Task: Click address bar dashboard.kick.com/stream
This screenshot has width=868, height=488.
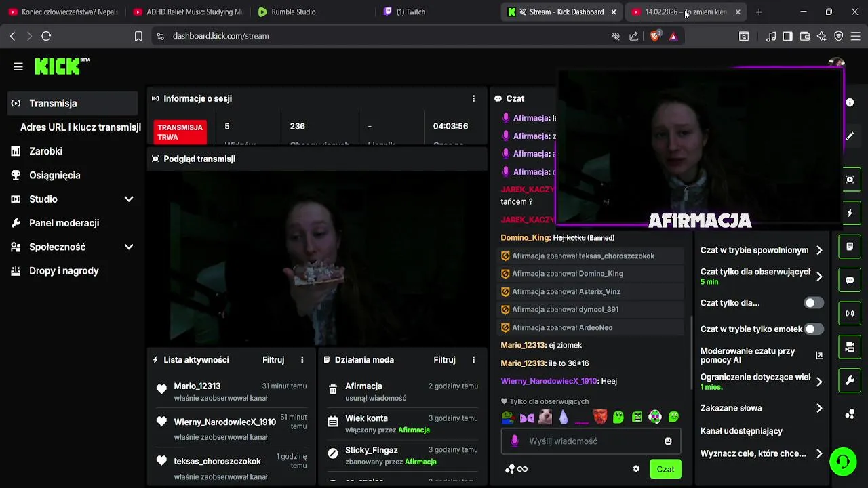Action: pyautogui.click(x=220, y=36)
